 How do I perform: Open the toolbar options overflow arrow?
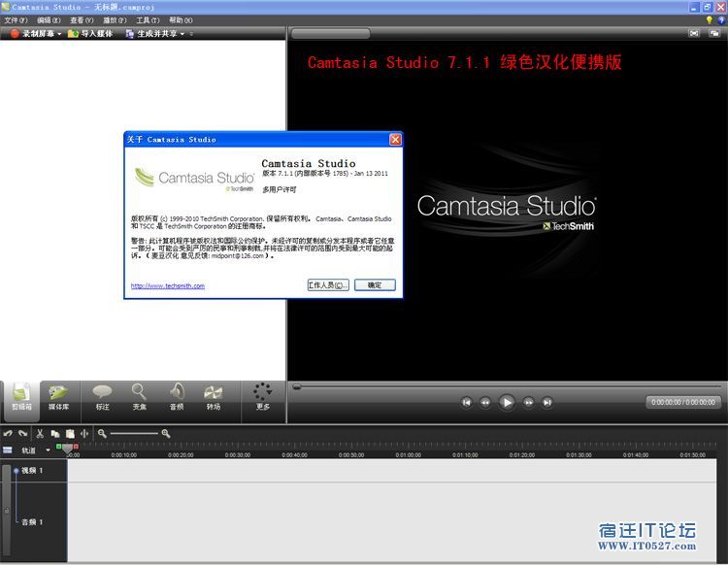[191, 34]
